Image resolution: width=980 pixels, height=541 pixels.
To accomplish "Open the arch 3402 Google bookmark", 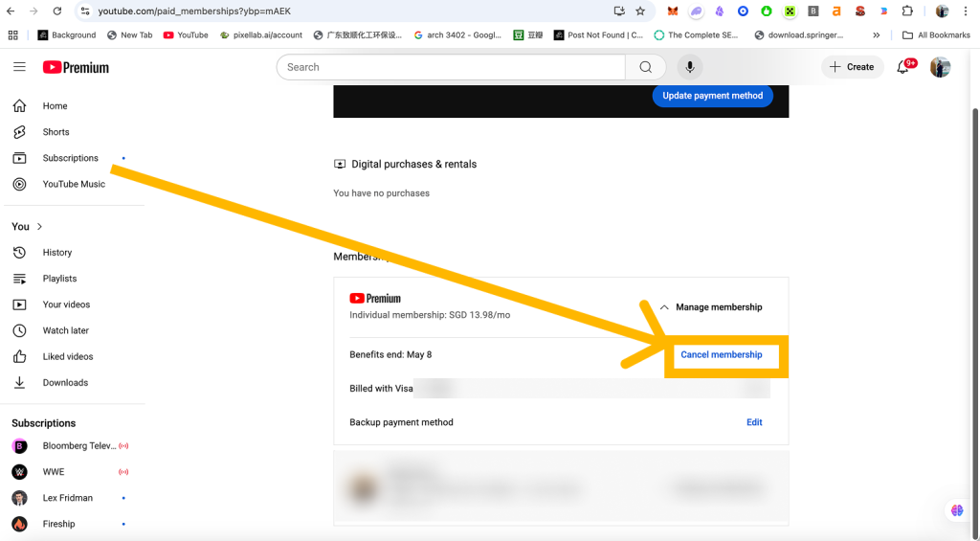I will tap(457, 35).
